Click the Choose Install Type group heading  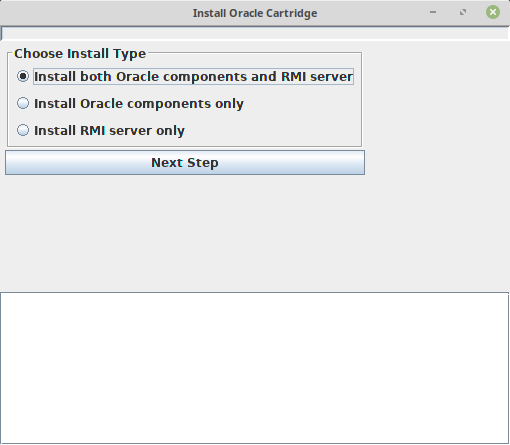(x=80, y=54)
